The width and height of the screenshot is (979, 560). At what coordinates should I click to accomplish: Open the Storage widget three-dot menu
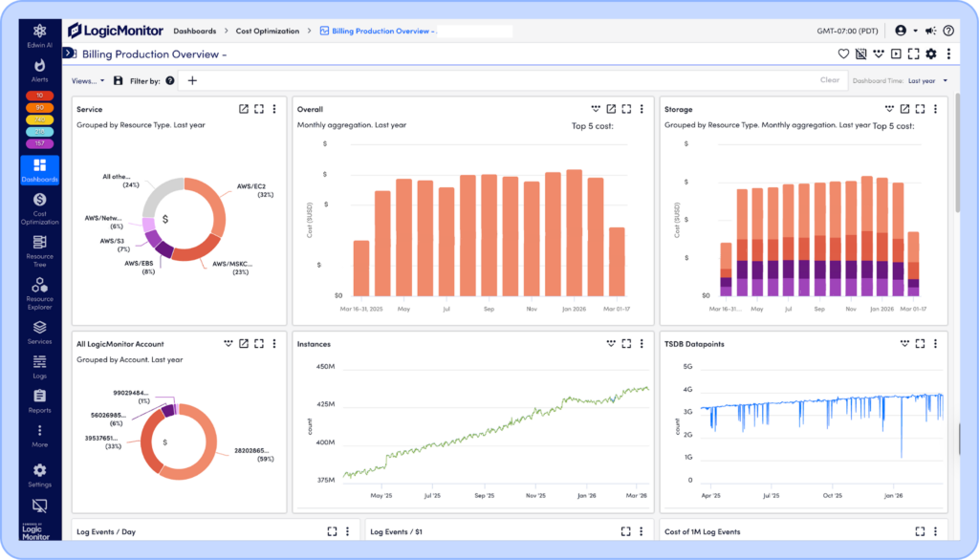click(x=935, y=109)
